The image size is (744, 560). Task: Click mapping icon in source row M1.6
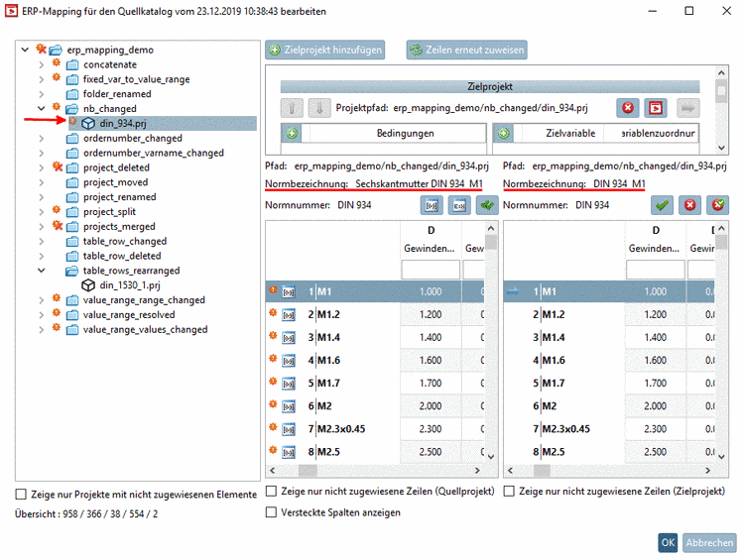(x=289, y=361)
